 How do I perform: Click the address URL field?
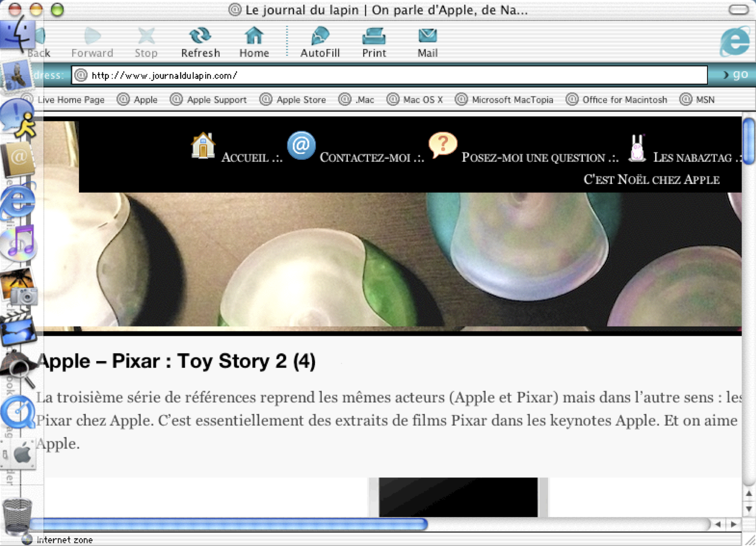[x=388, y=75]
